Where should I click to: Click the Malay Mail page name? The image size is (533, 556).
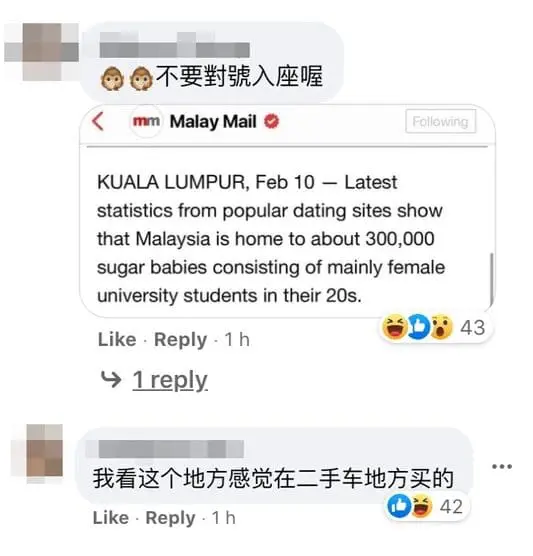pyautogui.click(x=213, y=122)
